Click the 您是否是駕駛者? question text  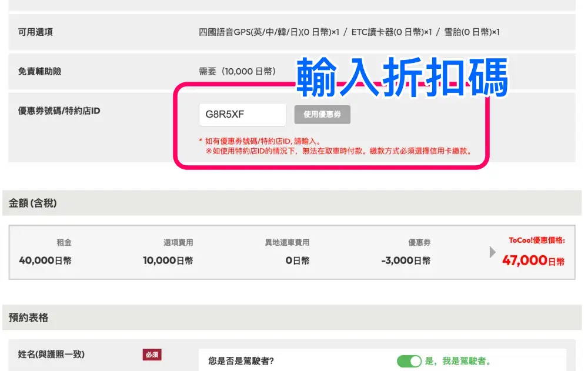(241, 361)
